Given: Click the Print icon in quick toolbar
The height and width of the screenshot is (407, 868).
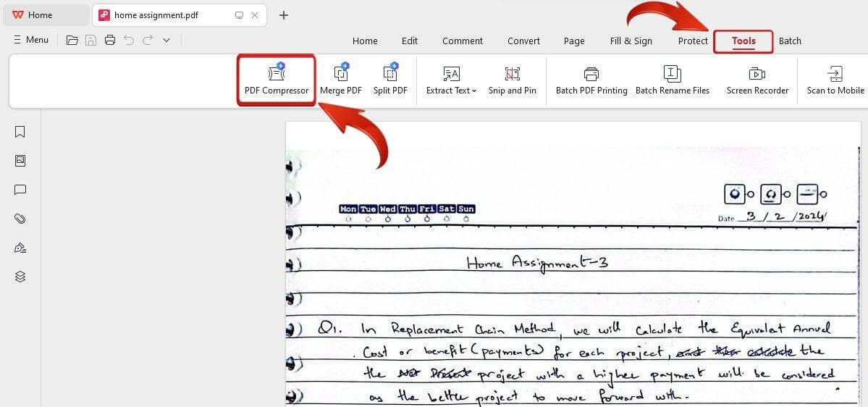Looking at the screenshot, I should click(110, 40).
